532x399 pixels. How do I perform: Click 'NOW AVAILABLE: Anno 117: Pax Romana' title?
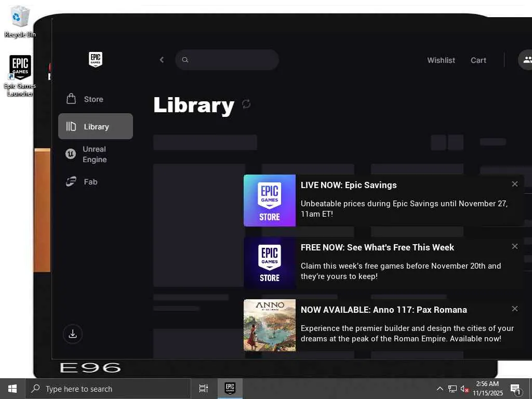tap(384, 310)
